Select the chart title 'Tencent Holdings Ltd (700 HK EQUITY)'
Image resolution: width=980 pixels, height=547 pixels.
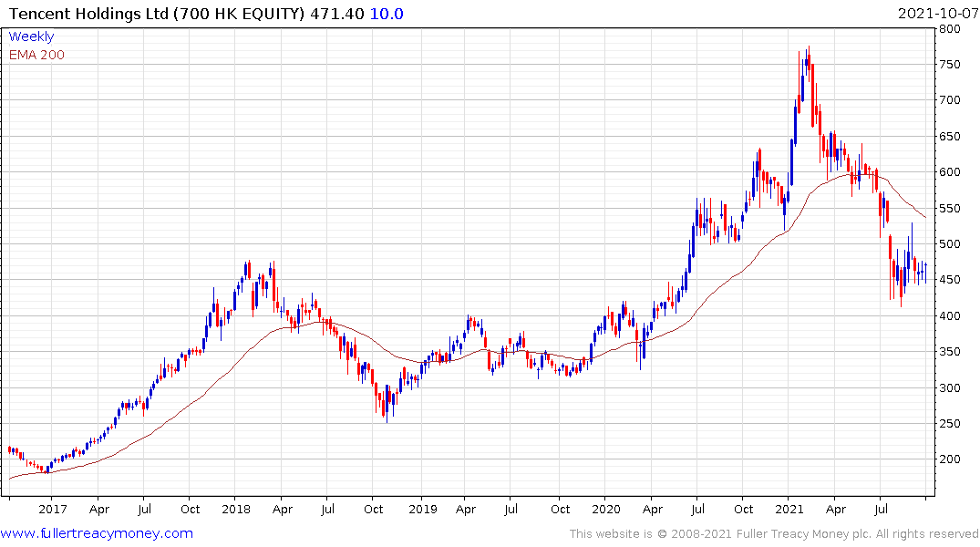[x=158, y=13]
